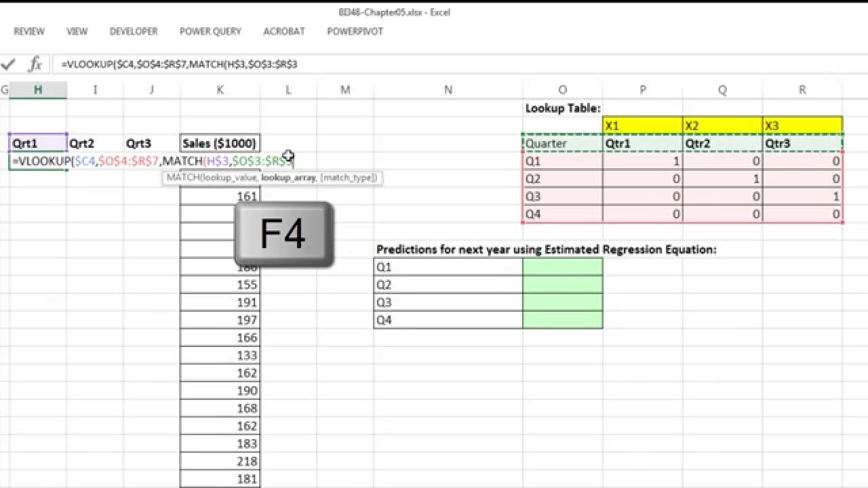The image size is (868, 488).
Task: Select column O header
Action: pyautogui.click(x=563, y=89)
